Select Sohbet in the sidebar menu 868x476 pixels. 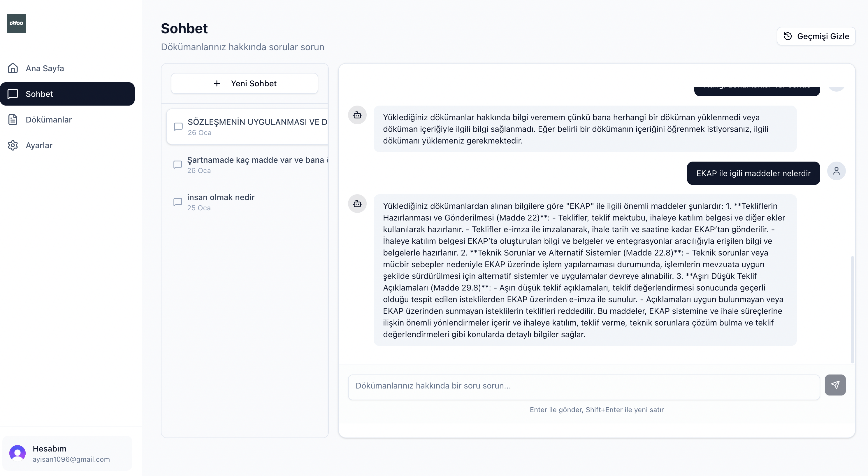point(39,94)
